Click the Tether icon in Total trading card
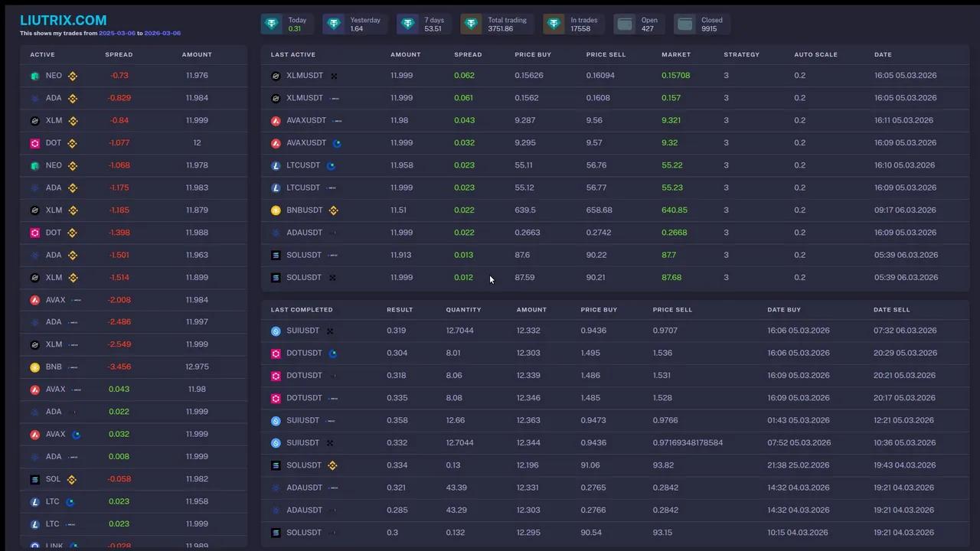The height and width of the screenshot is (551, 980). point(472,24)
